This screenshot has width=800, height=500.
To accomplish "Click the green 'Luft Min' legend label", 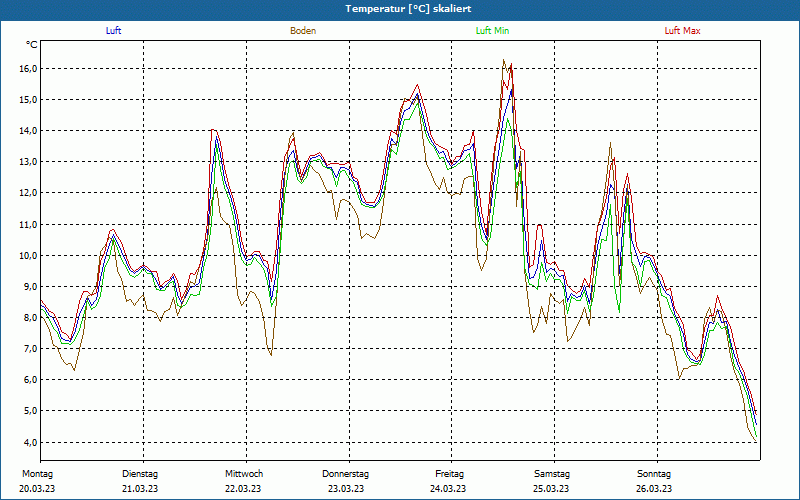I will click(492, 31).
